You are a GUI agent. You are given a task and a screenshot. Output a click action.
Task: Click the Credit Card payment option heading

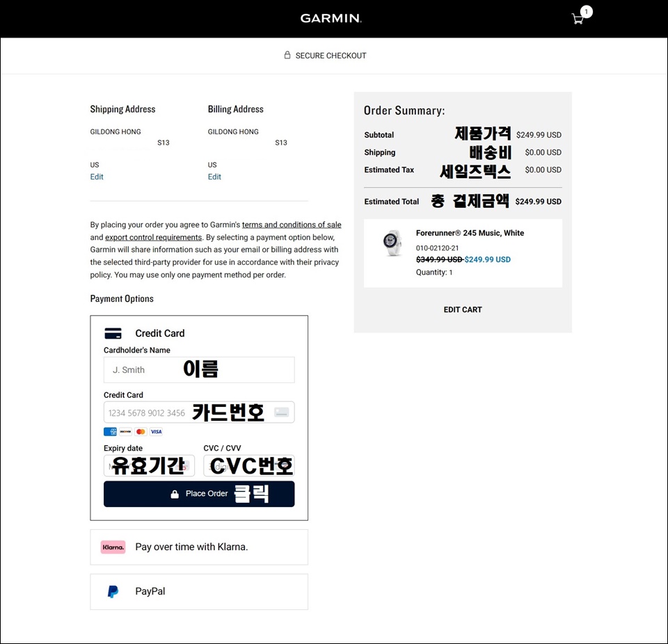160,333
